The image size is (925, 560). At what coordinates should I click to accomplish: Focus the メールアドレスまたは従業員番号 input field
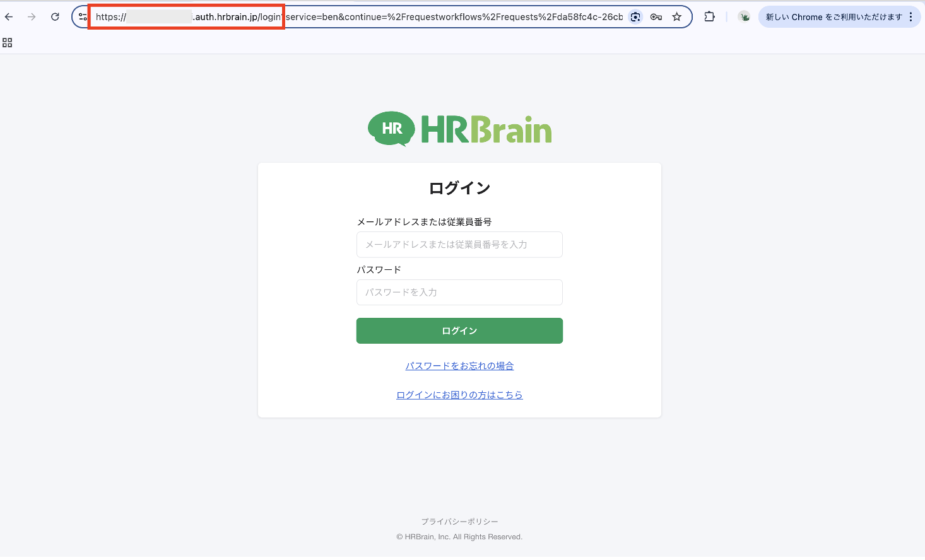tap(459, 245)
